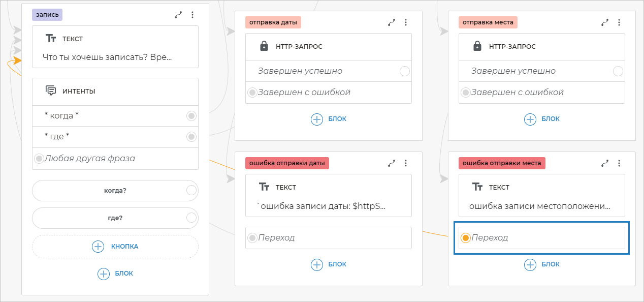The width and height of the screenshot is (644, 302).
Task: Select the 'отправка даты' block label
Action: 273,22
